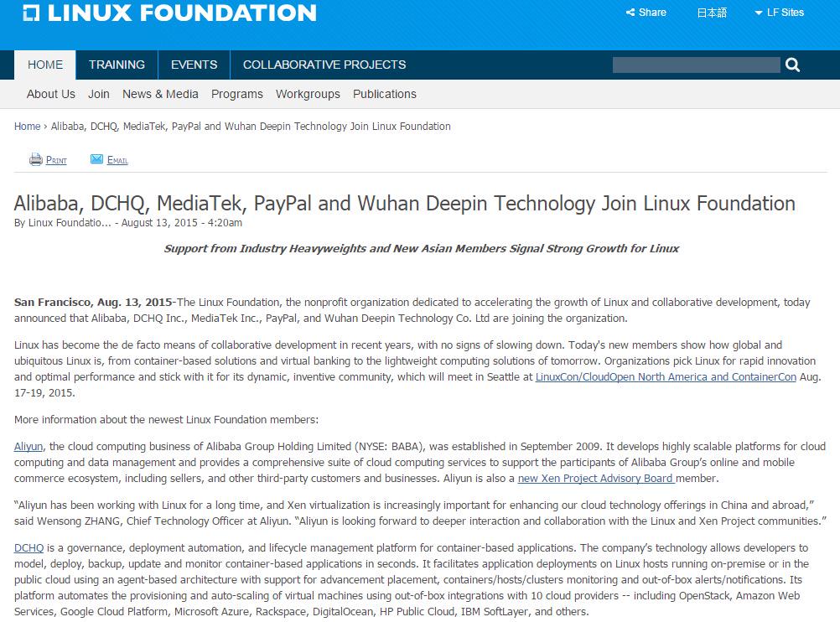
Task: Open the TRAINING tab
Action: 117,65
